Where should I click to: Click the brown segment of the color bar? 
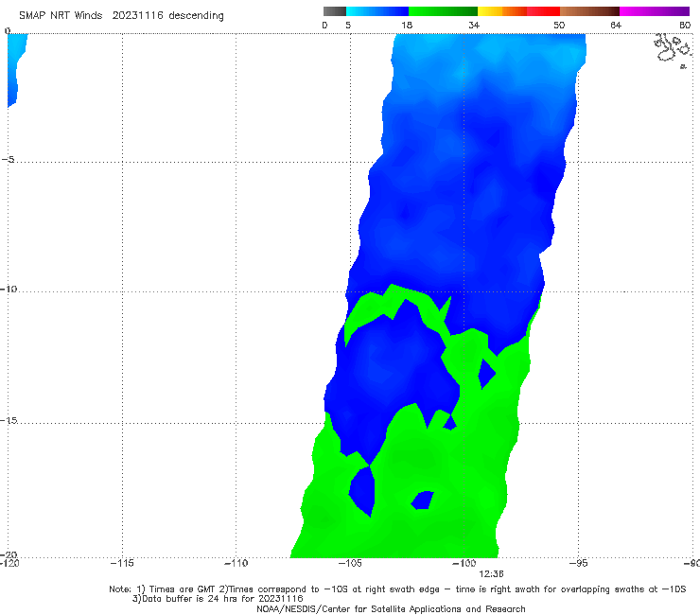point(589,11)
